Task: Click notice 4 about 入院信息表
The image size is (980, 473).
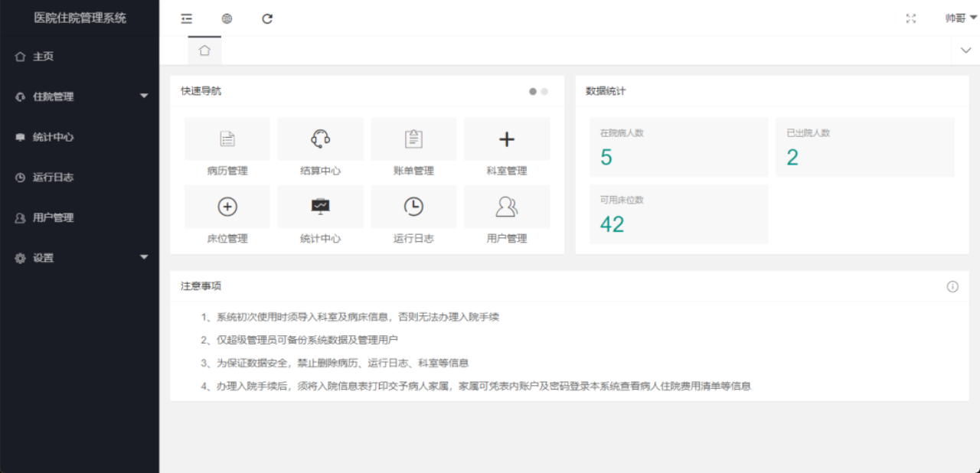Action: (476, 386)
